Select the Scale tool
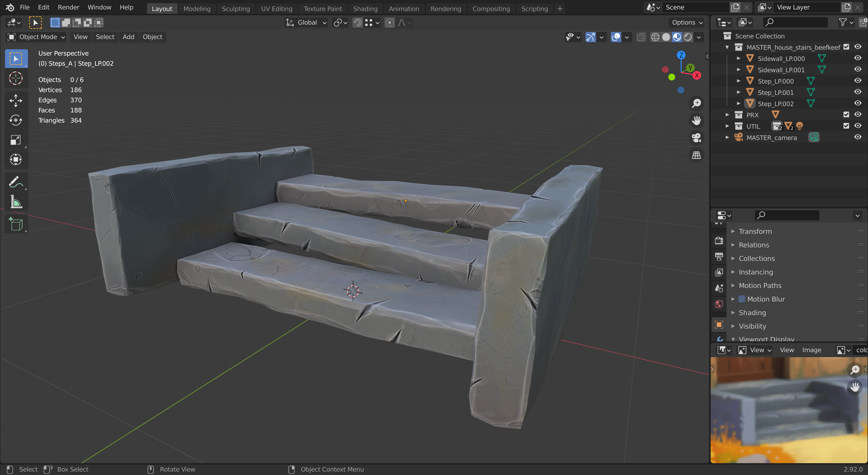This screenshot has width=868, height=475. [x=16, y=140]
